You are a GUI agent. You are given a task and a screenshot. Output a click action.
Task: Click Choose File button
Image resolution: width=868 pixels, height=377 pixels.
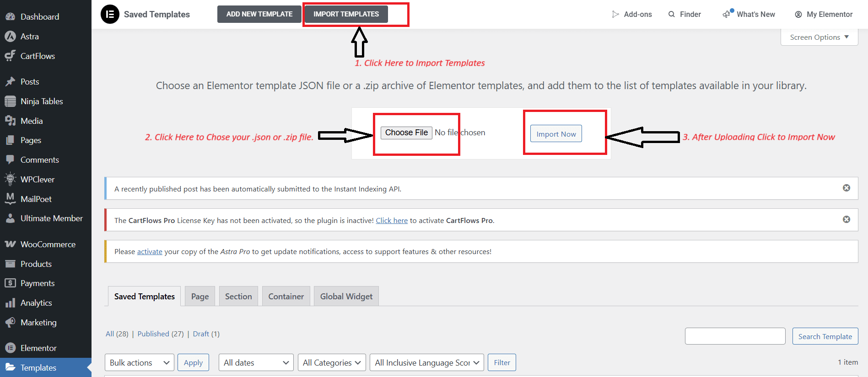[x=406, y=133]
